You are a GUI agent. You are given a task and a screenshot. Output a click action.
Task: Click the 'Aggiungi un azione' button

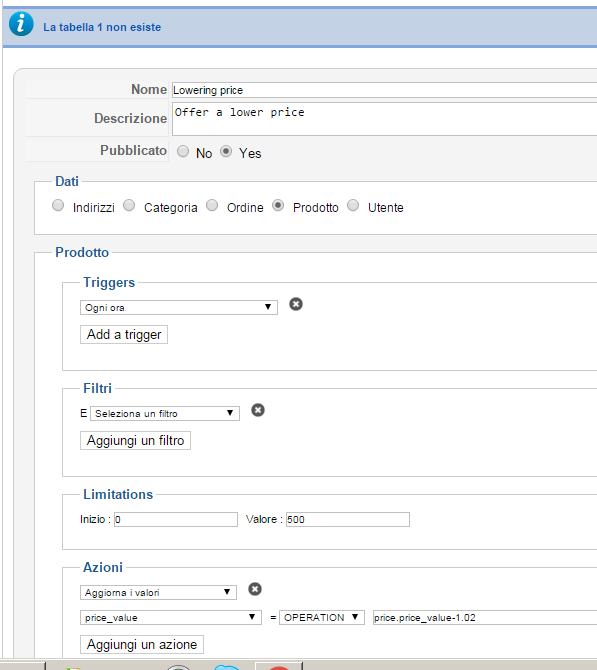click(x=142, y=644)
